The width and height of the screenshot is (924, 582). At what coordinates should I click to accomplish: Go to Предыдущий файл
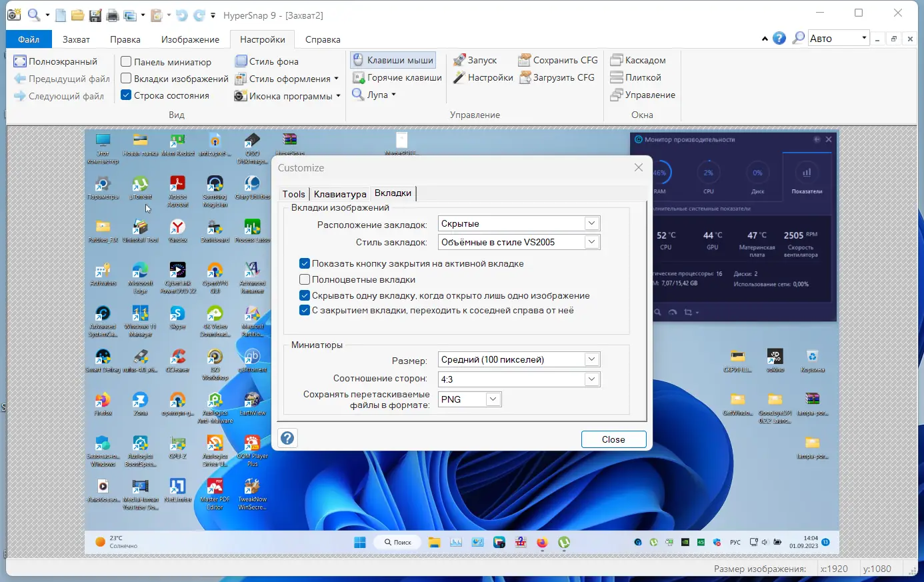point(61,79)
